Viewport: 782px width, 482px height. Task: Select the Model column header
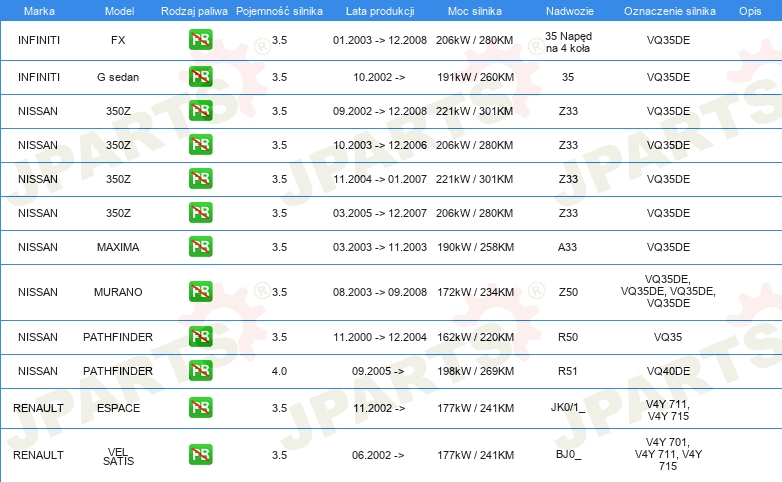118,10
